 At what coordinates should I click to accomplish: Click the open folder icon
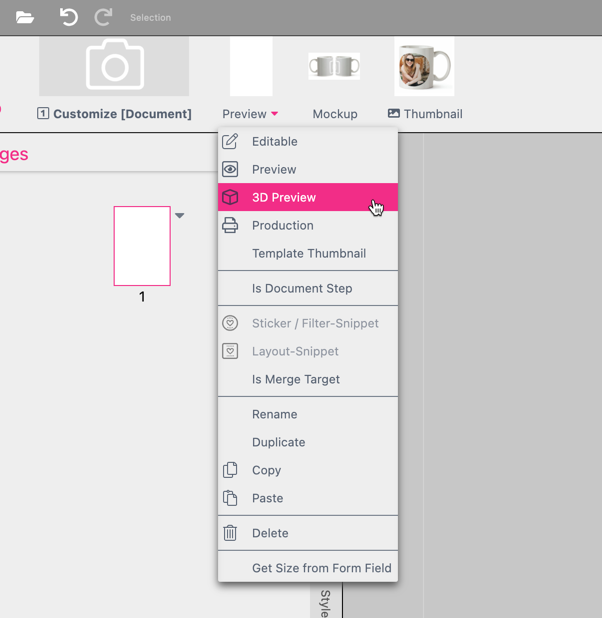pos(24,17)
